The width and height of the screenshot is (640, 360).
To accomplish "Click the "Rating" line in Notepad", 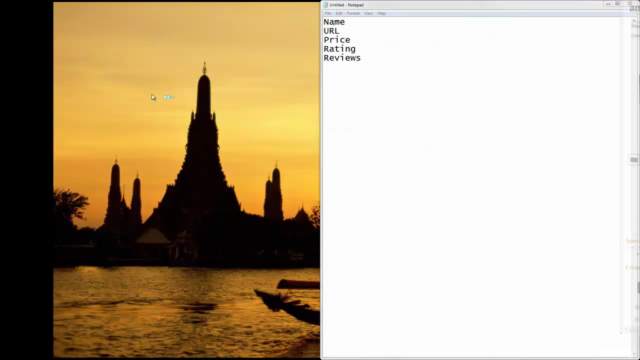I will coord(339,49).
